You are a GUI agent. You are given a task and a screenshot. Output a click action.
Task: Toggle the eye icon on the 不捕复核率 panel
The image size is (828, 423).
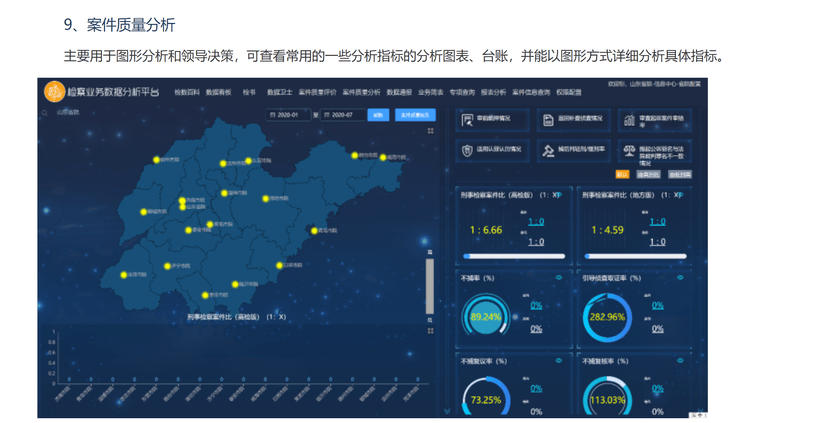coord(680,361)
